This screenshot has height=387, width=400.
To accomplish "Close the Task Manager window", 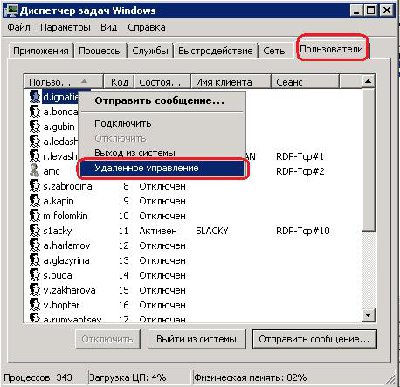I will (x=387, y=11).
